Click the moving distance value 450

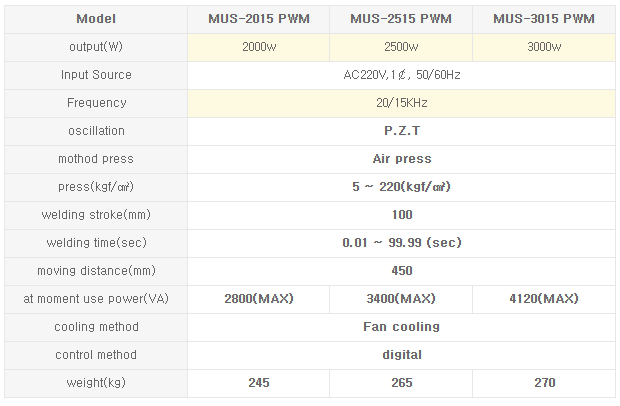click(402, 271)
